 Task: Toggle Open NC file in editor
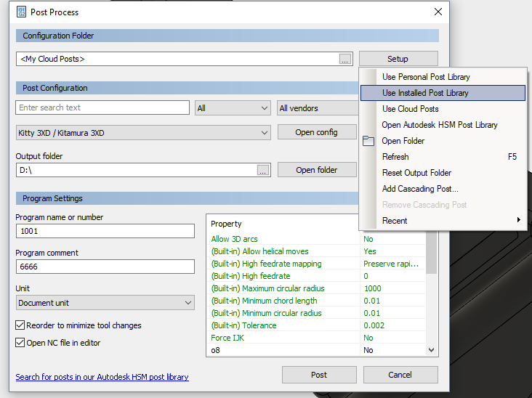pos(20,343)
